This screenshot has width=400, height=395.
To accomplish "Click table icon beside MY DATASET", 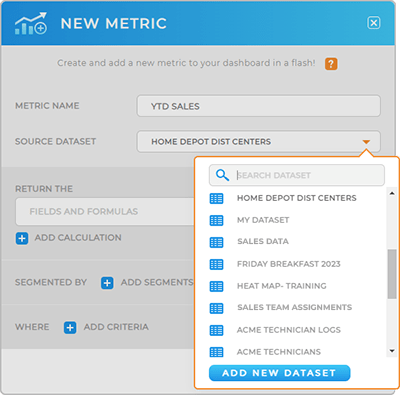I will point(216,220).
